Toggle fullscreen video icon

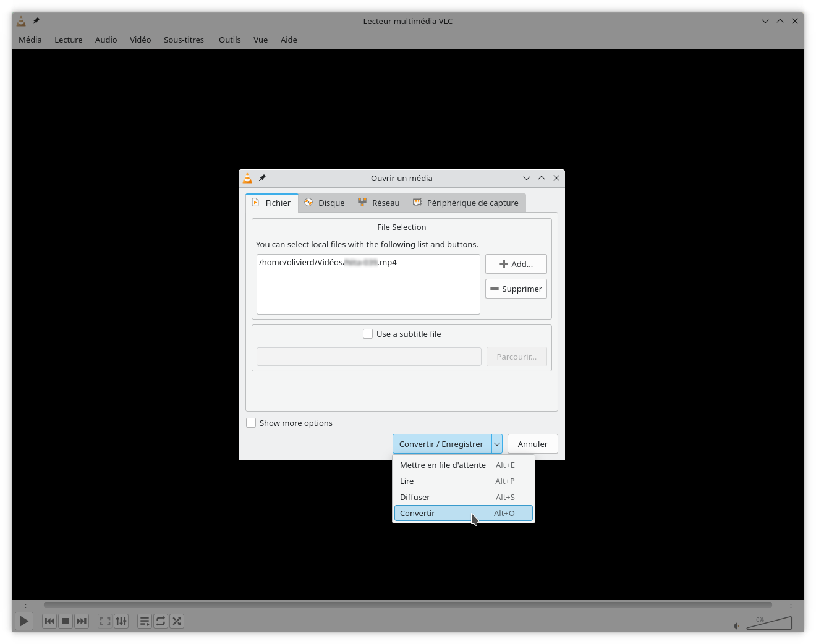(x=105, y=621)
